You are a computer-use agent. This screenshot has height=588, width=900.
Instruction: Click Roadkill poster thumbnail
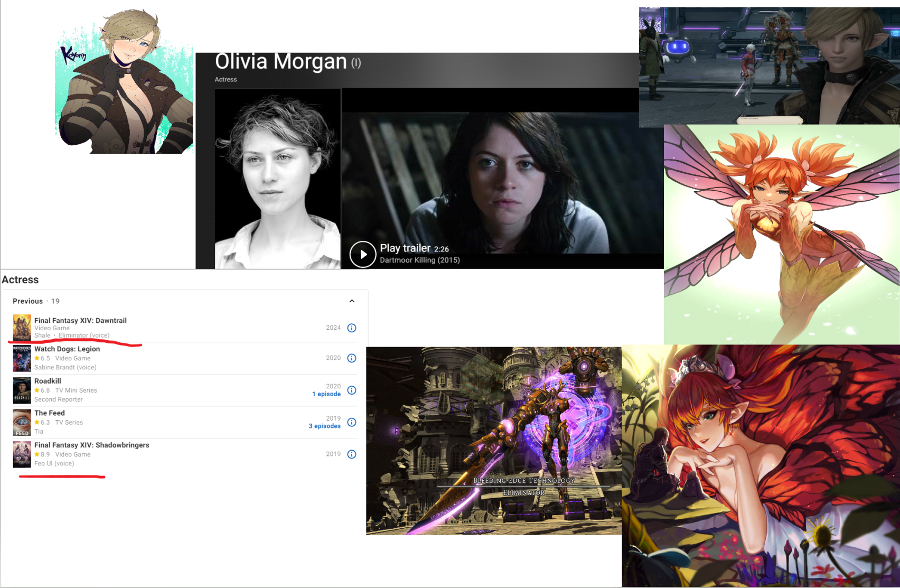click(x=22, y=390)
